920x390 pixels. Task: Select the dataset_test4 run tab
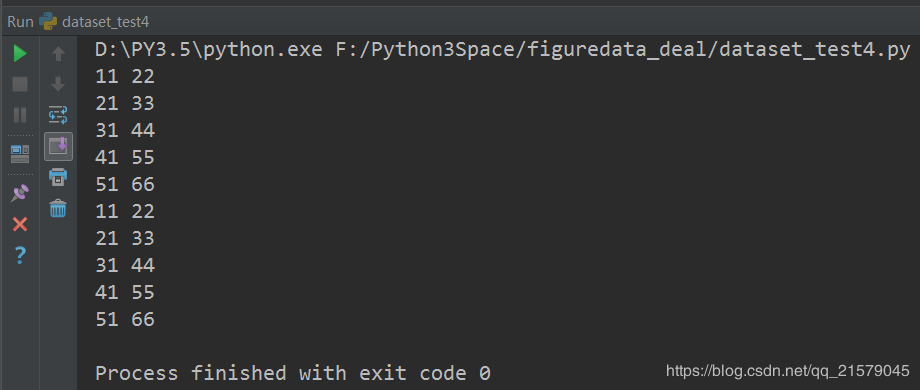(x=94, y=22)
